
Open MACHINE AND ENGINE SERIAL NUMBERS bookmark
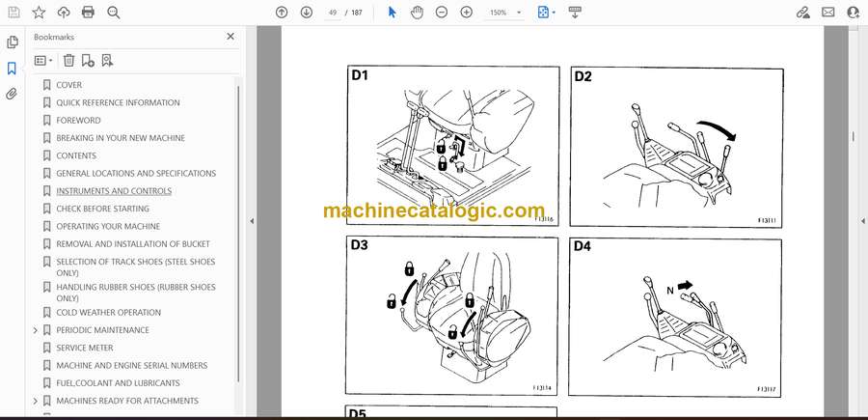coord(132,366)
